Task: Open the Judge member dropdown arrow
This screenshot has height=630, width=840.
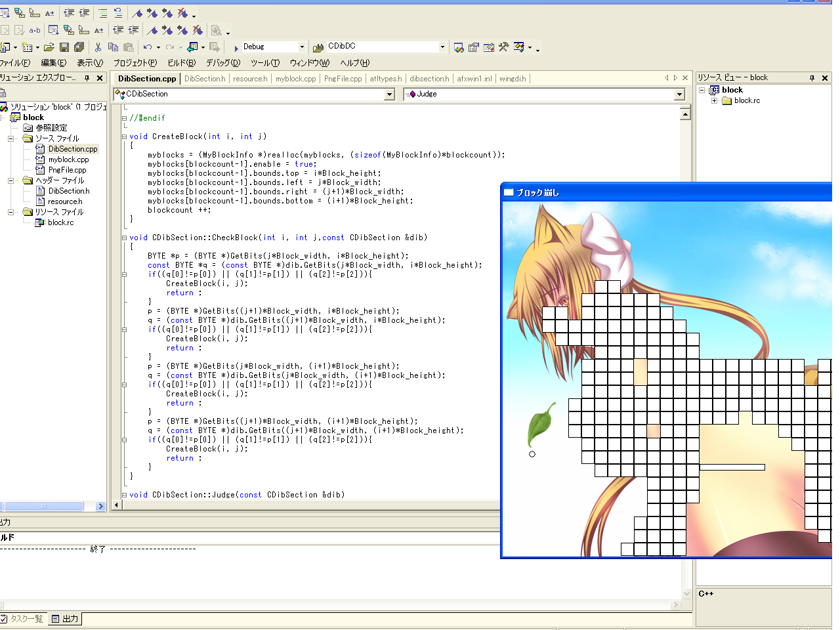Action: [x=679, y=94]
